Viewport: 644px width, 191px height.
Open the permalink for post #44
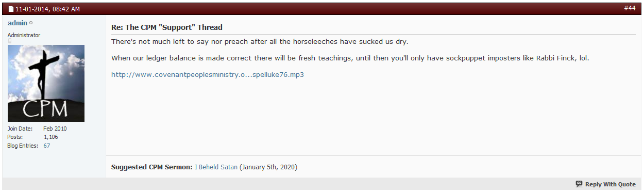coord(630,8)
